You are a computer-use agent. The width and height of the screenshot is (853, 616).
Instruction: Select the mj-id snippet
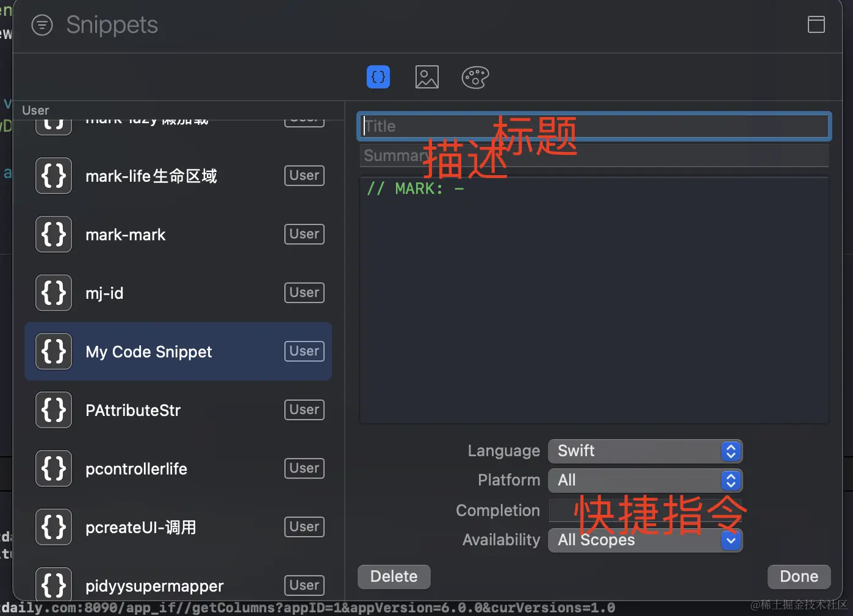click(x=178, y=293)
